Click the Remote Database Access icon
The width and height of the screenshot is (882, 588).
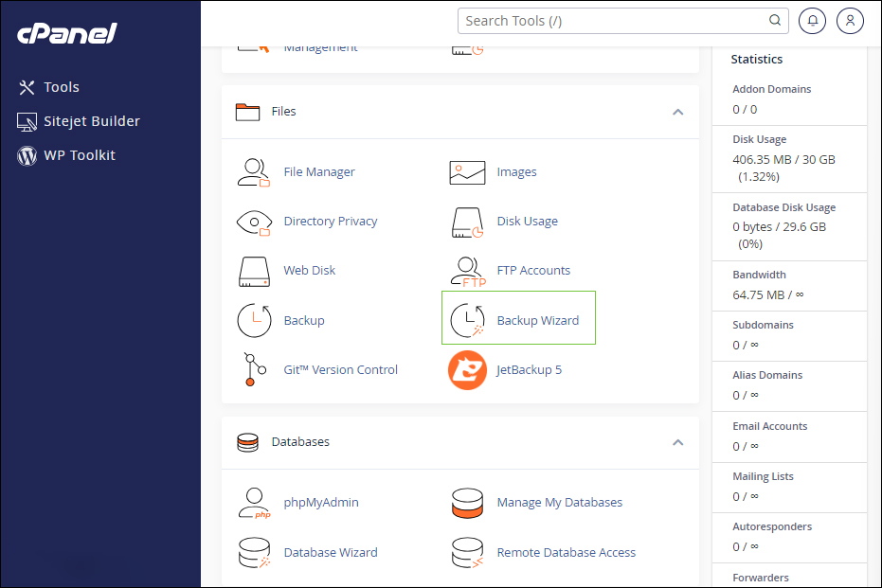point(467,553)
